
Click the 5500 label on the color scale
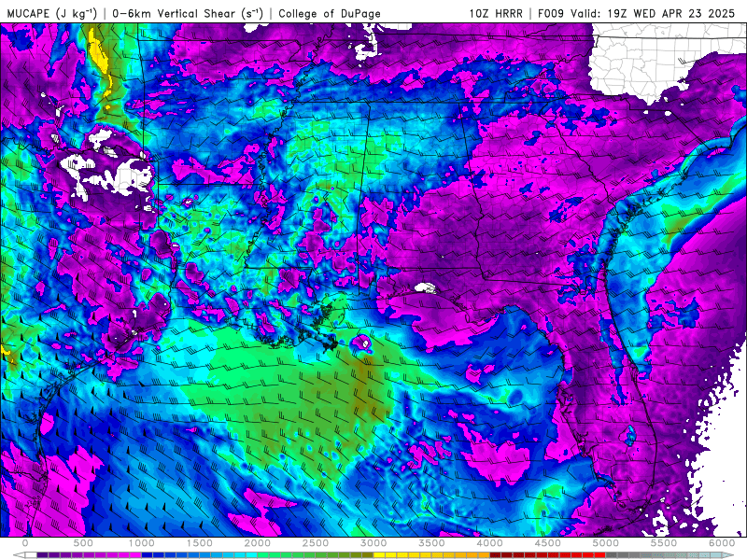point(664,543)
